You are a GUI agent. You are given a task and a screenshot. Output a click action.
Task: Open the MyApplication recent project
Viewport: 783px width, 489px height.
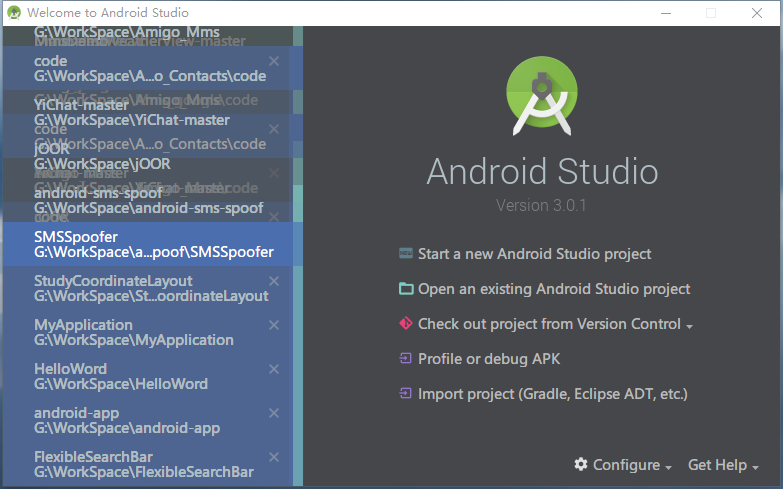(148, 332)
